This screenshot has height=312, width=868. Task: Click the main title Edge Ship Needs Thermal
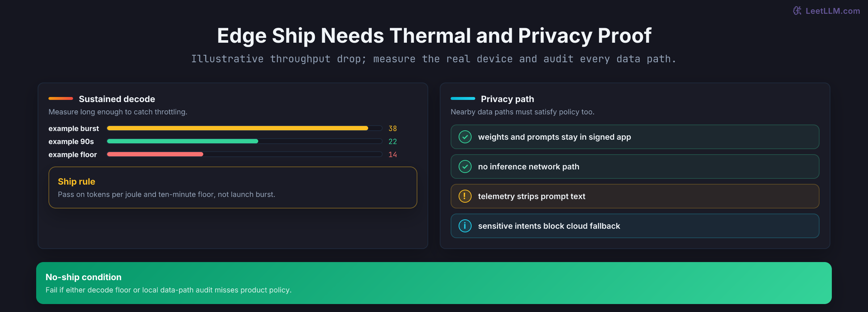[x=434, y=35]
